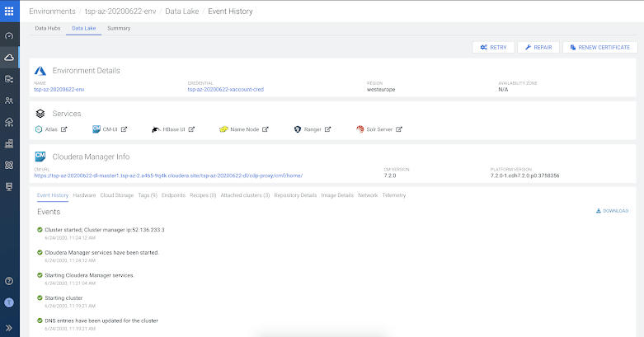Viewport: 644px width, 337px height.
Task: Click the Azure logo in Environment Details
Action: 40,71
